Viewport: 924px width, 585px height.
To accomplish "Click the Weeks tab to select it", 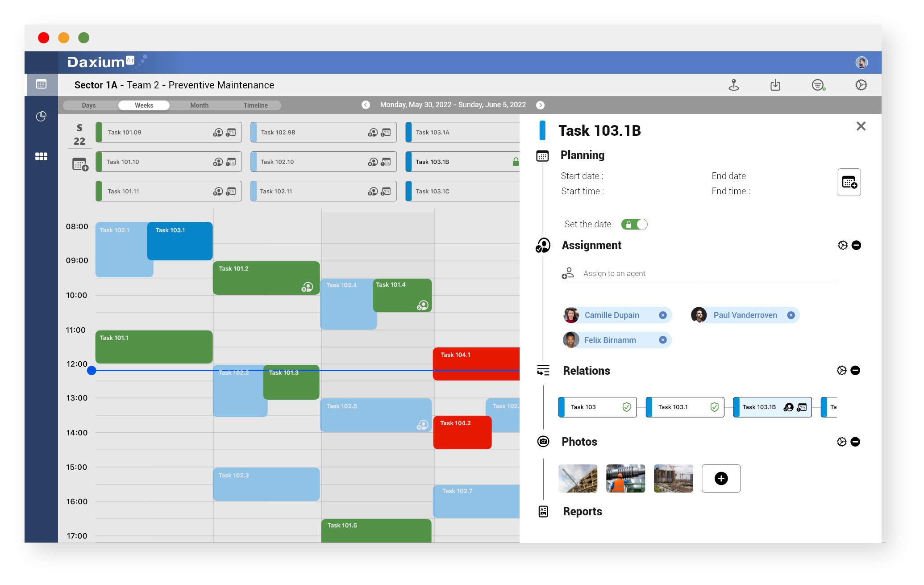I will point(143,105).
